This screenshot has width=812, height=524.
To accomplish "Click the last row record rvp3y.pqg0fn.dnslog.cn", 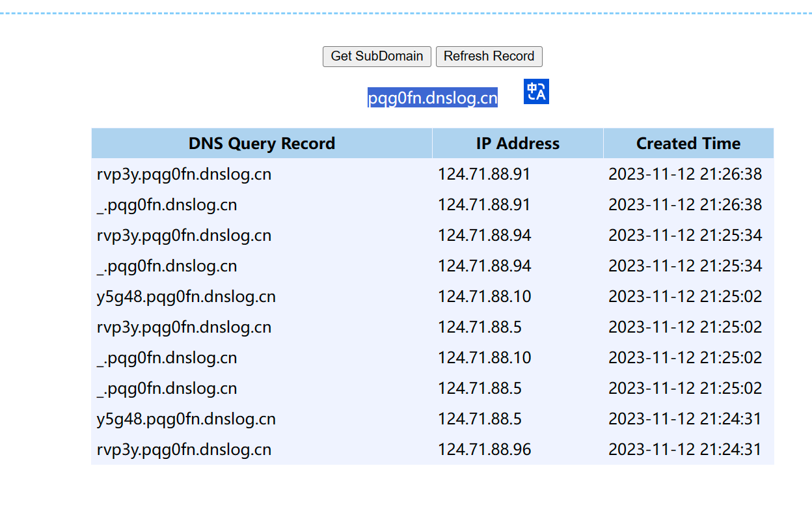I will pyautogui.click(x=183, y=449).
